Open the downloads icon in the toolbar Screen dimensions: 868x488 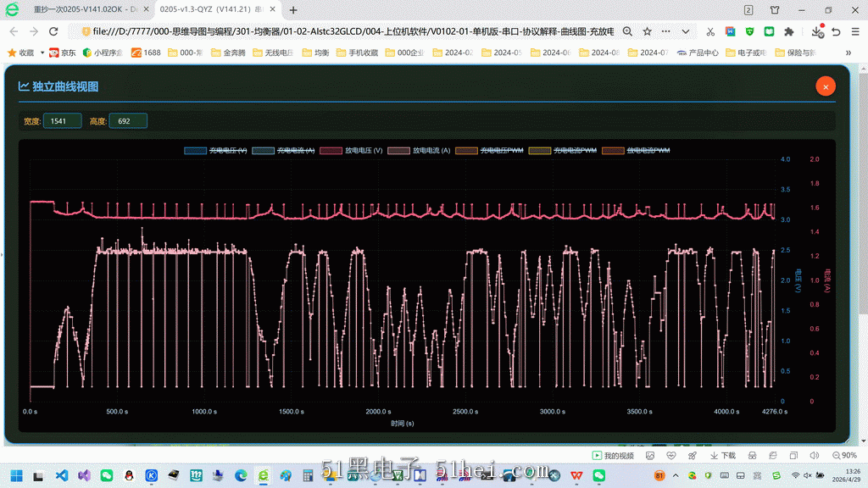817,31
